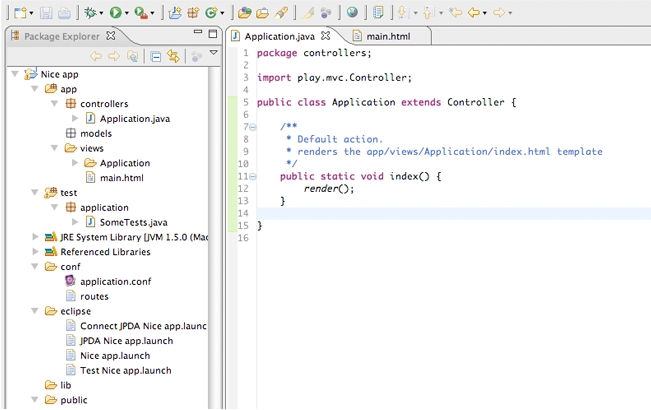Collapse the index() method fold marker
This screenshot has width=651, height=410.
click(252, 176)
